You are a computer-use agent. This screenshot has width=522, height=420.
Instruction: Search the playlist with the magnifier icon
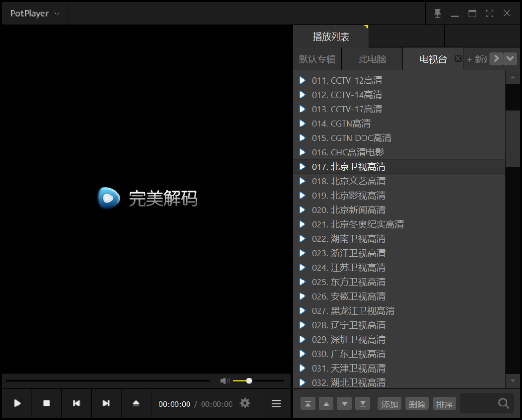tap(504, 404)
